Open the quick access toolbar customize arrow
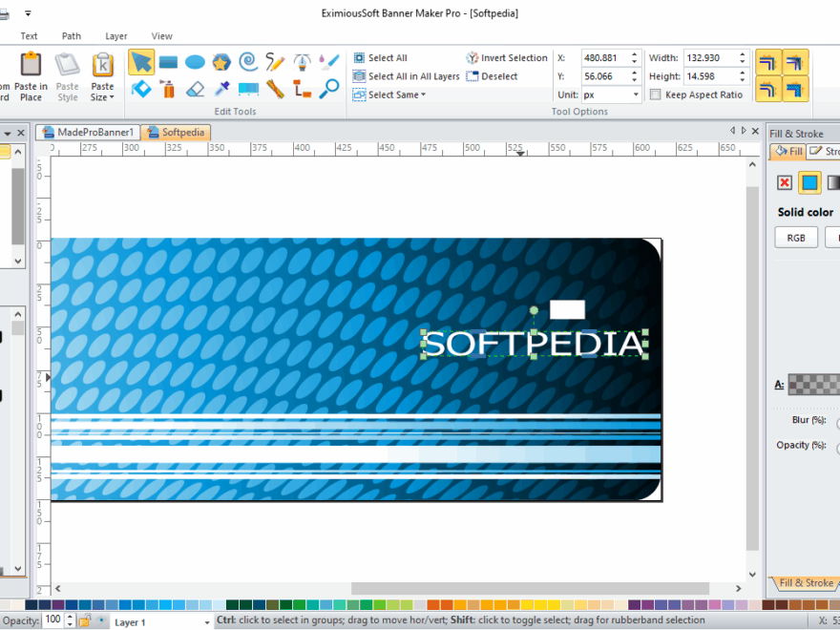840x630 pixels. point(28,12)
